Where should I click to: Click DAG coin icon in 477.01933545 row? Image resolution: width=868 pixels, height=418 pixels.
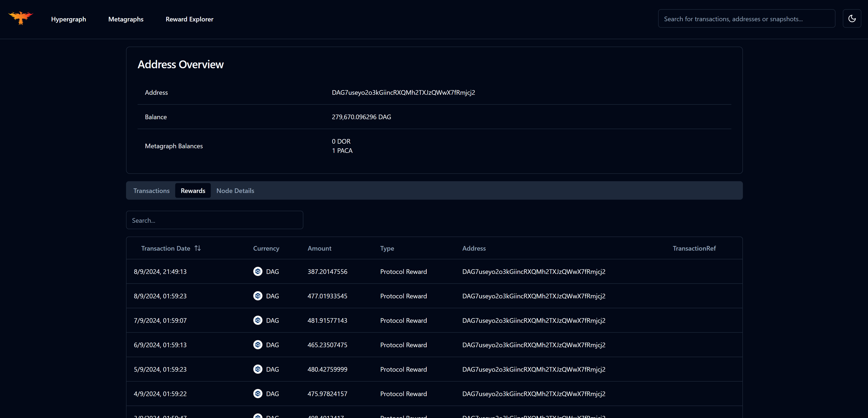tap(258, 296)
